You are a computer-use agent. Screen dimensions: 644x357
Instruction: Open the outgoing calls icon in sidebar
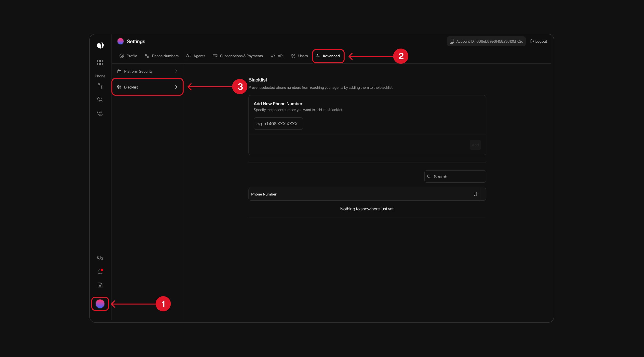[100, 100]
